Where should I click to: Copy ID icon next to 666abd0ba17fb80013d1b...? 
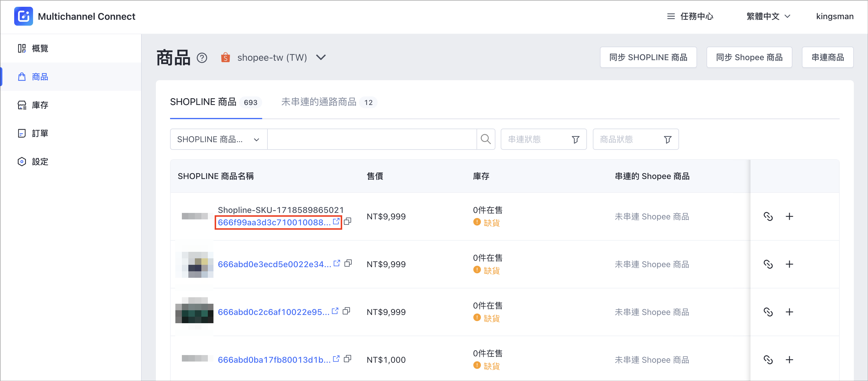click(347, 359)
